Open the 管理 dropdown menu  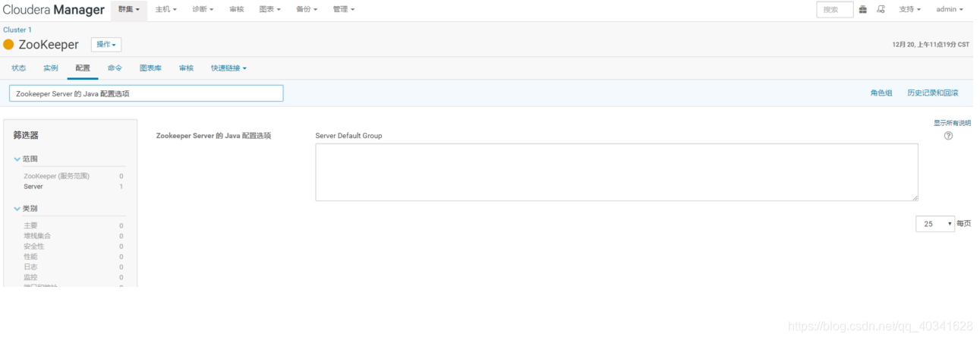[x=343, y=9]
